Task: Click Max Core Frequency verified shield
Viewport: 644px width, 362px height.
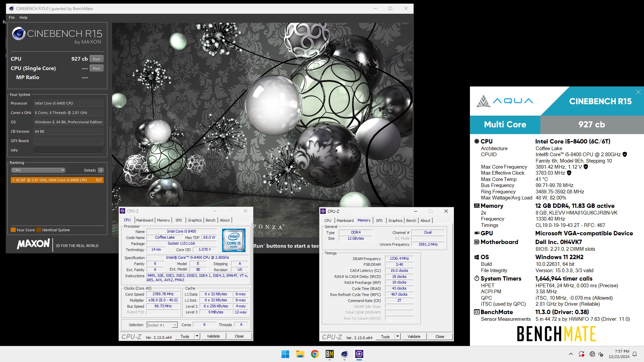Action: (586, 167)
